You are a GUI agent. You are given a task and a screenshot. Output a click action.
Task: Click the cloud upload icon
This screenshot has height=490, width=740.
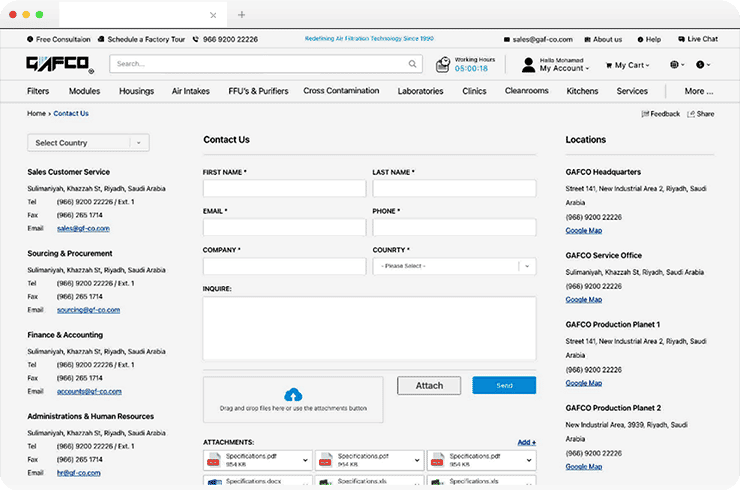pos(293,394)
